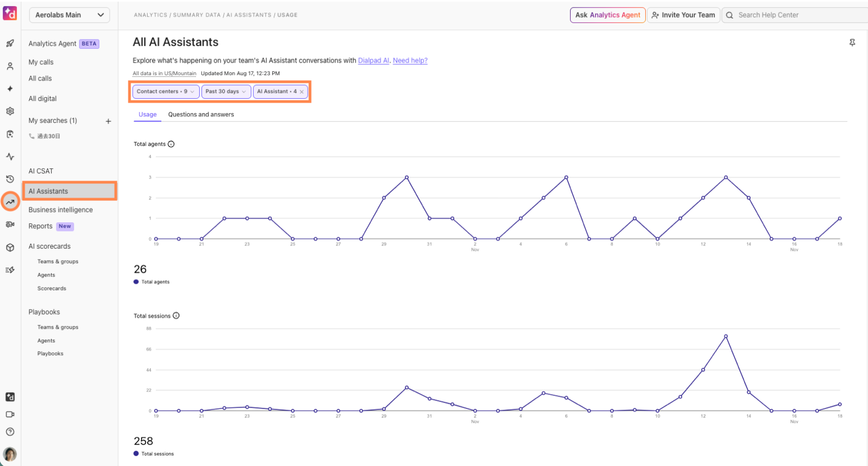Open the AI scorecards section heading
This screenshot has height=466, width=868.
[49, 246]
